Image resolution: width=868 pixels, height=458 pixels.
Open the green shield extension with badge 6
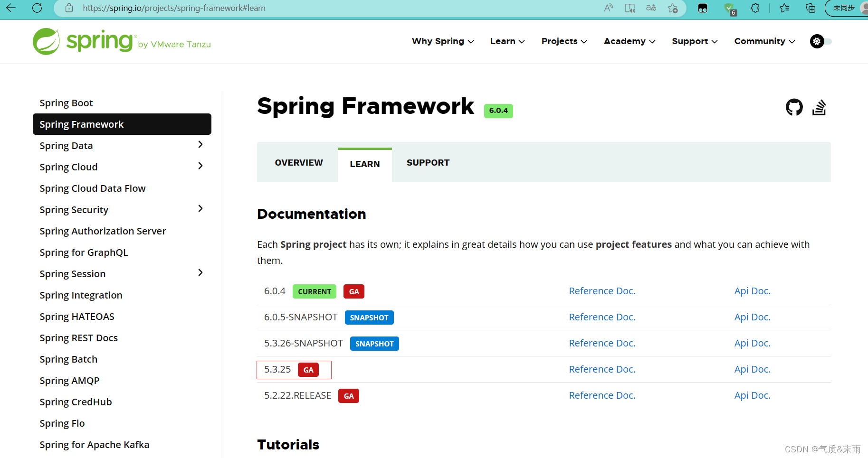click(x=730, y=9)
